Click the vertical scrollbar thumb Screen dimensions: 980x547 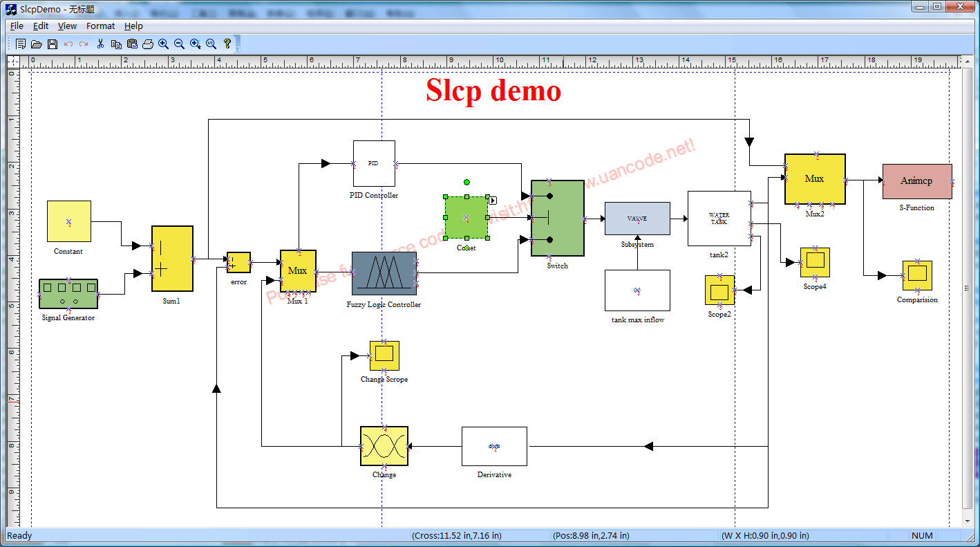coord(967,288)
